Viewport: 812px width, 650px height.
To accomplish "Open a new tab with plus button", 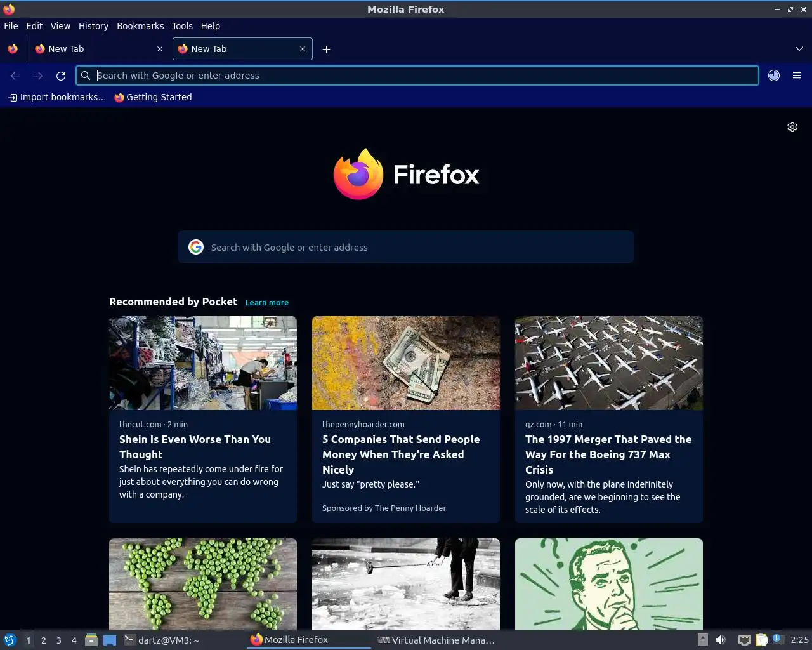I will (326, 49).
